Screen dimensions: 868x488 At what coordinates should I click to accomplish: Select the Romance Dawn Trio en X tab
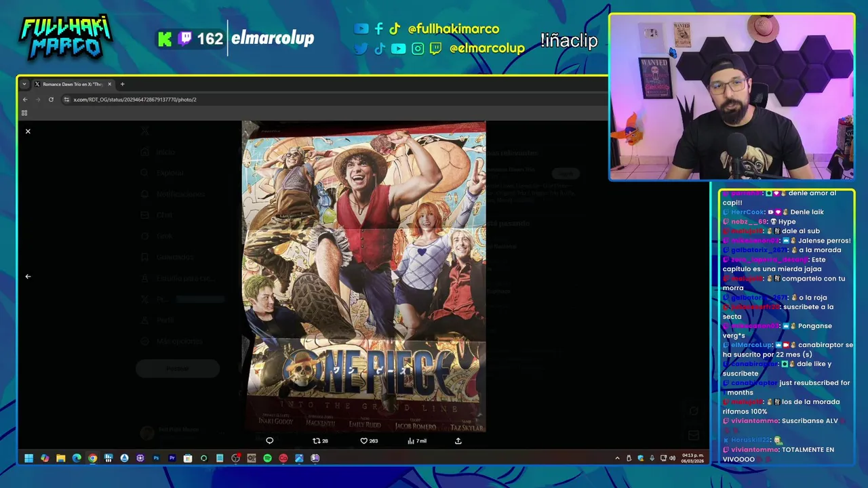click(73, 84)
